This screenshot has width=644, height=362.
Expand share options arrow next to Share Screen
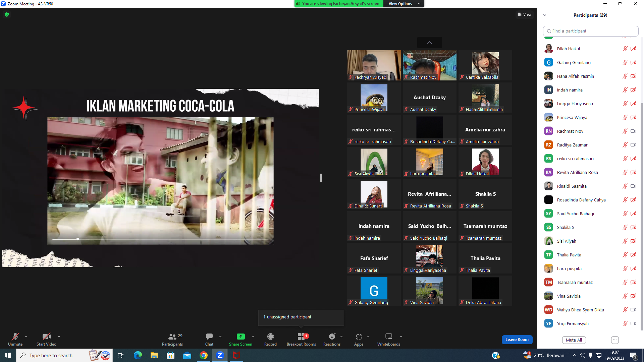click(253, 337)
